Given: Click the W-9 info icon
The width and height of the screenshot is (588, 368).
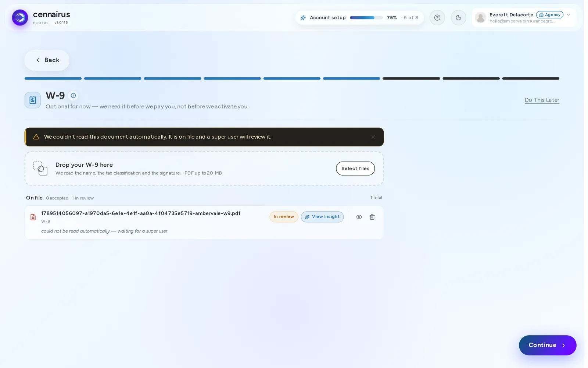Looking at the screenshot, I should point(73,96).
